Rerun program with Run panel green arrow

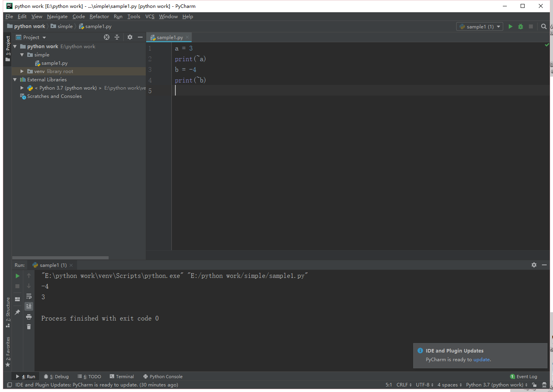[17, 276]
